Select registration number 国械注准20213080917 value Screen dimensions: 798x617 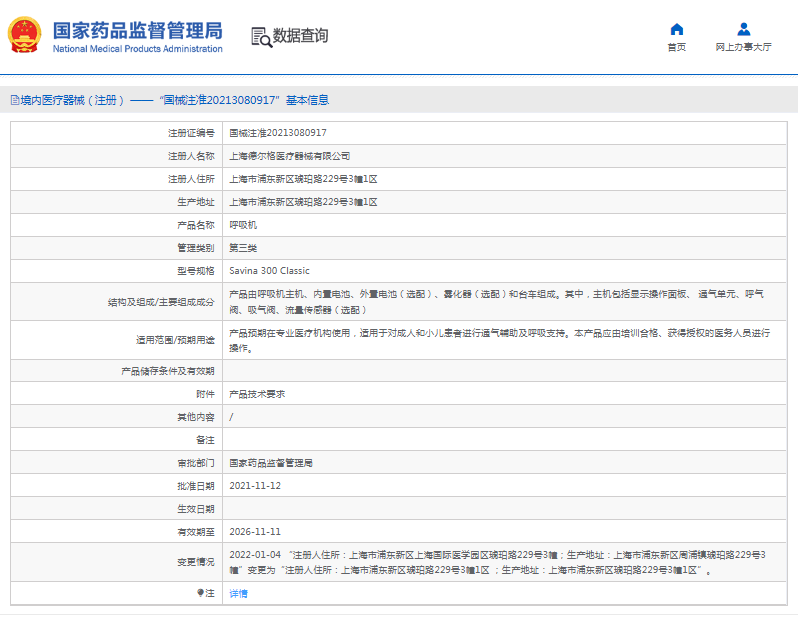(x=278, y=133)
